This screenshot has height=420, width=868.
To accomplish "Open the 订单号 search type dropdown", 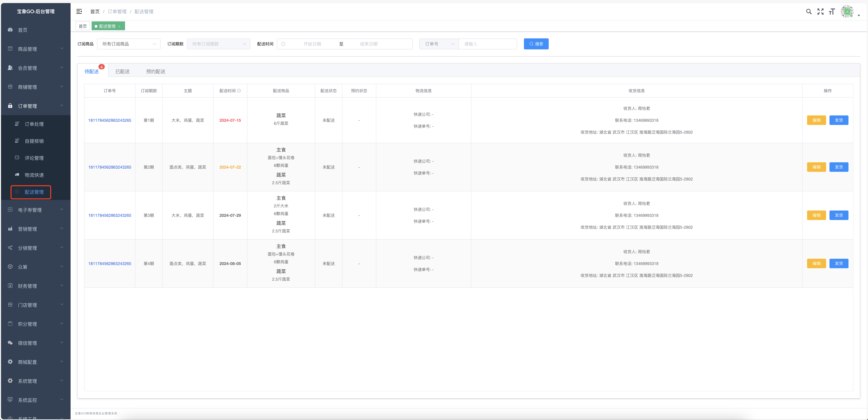I will coord(439,44).
